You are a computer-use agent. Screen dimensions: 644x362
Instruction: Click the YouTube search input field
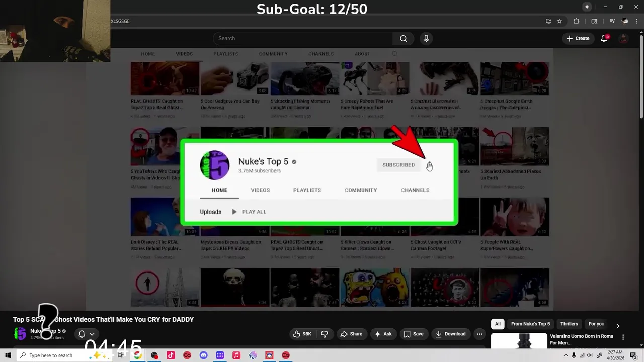click(x=303, y=38)
